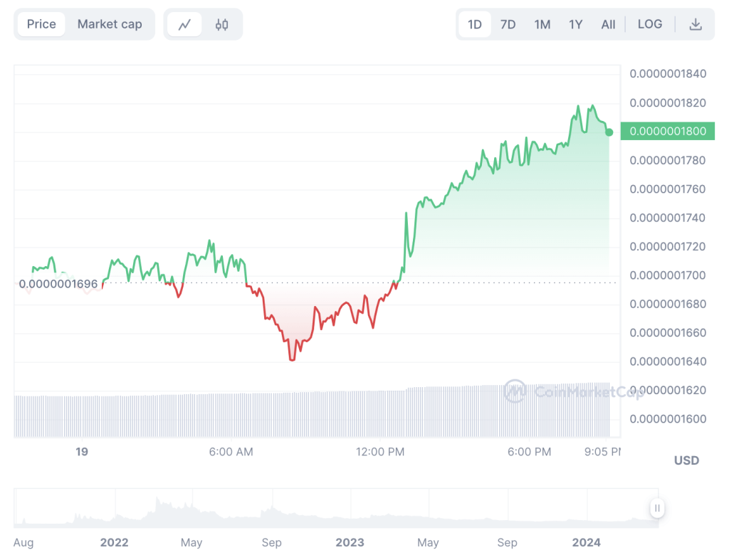Click the 2022 marker on range timeline
The width and height of the screenshot is (729, 560).
[114, 542]
